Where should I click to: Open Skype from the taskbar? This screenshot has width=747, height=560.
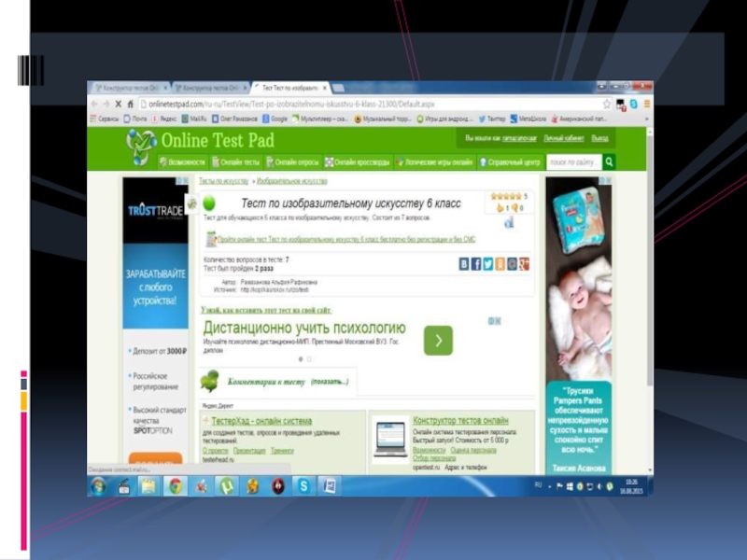click(303, 485)
